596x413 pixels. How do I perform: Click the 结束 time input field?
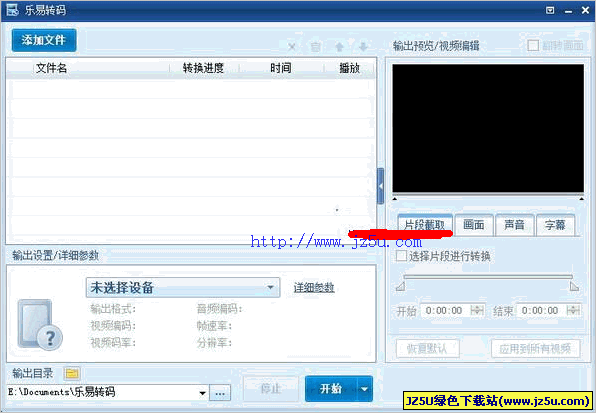tap(541, 311)
